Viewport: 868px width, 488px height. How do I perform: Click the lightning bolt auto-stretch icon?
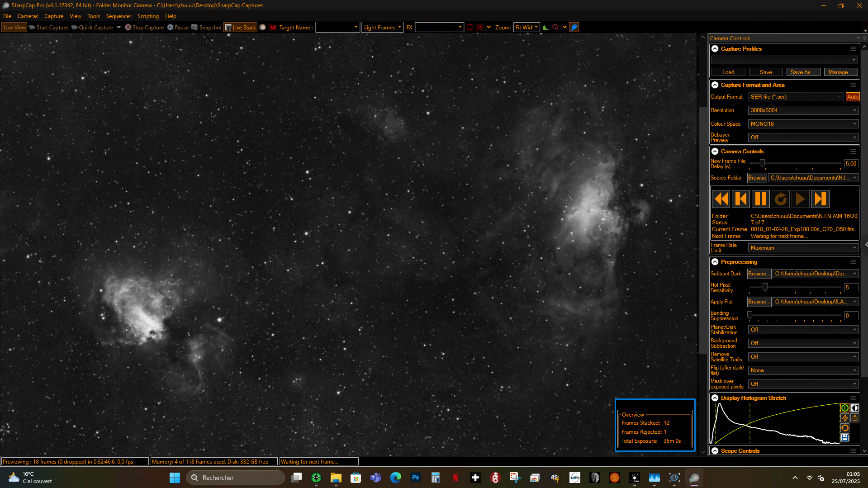point(844,418)
